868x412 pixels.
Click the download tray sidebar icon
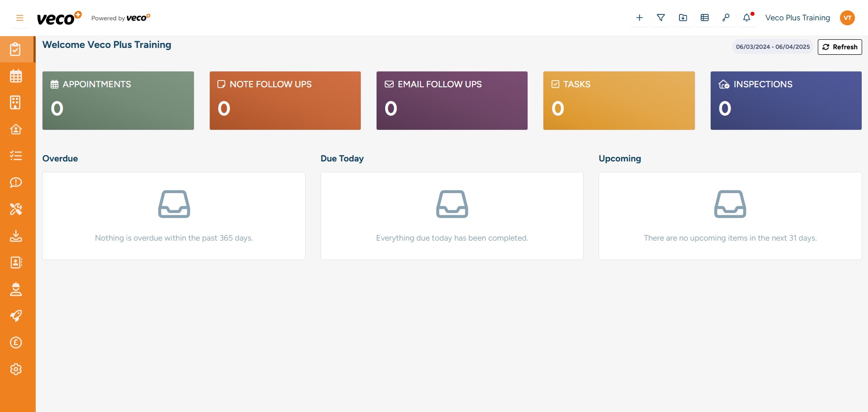[x=16, y=236]
